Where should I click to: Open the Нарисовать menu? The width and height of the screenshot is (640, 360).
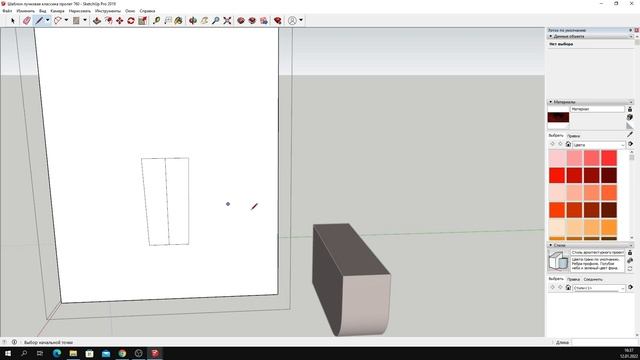[80, 11]
